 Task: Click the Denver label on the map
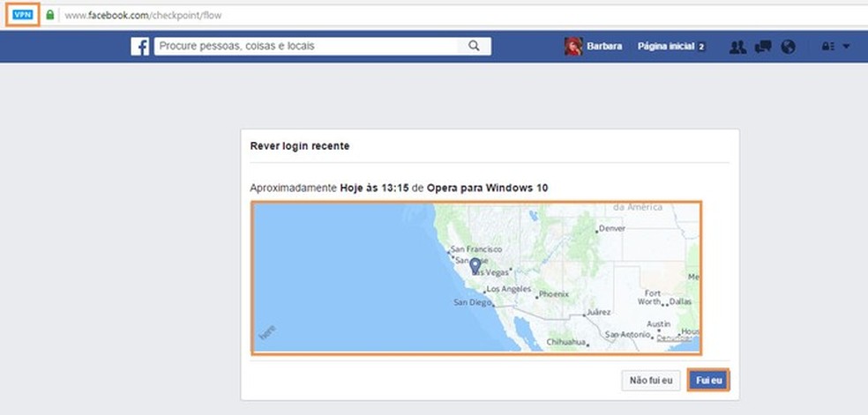[611, 228]
